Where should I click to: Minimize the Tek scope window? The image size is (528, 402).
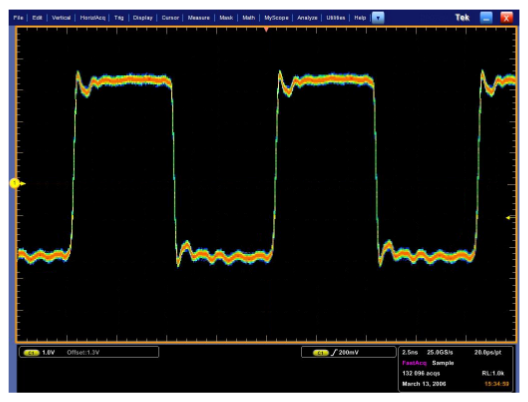tap(486, 18)
